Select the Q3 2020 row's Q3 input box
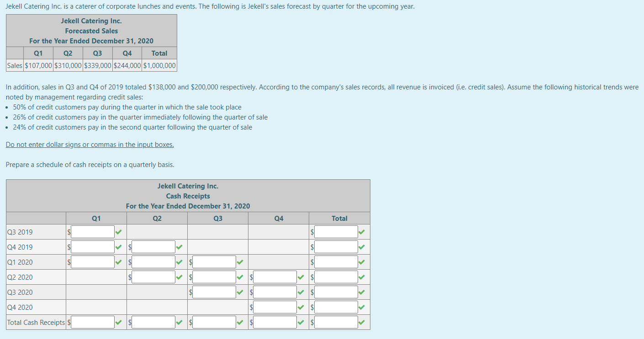 [214, 292]
